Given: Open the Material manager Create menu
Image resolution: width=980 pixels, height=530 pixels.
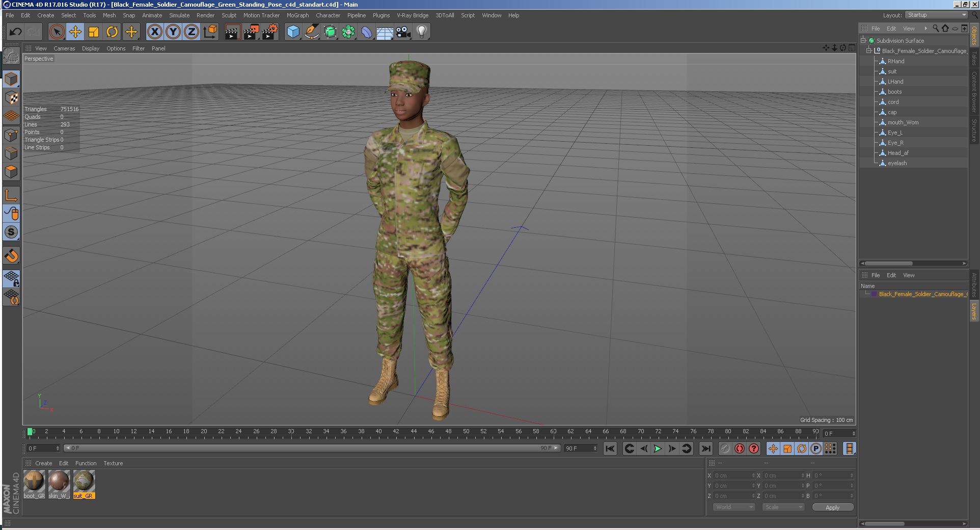Looking at the screenshot, I should (43, 463).
